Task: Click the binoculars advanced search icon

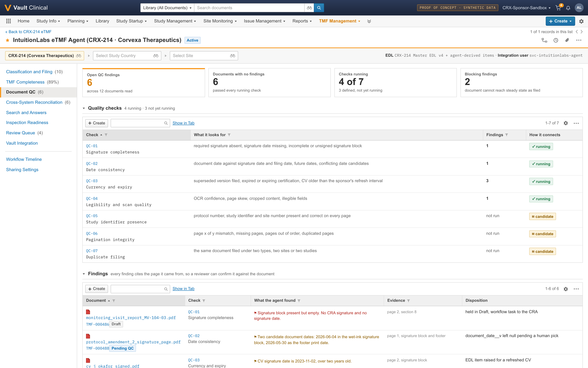Action: [x=309, y=8]
